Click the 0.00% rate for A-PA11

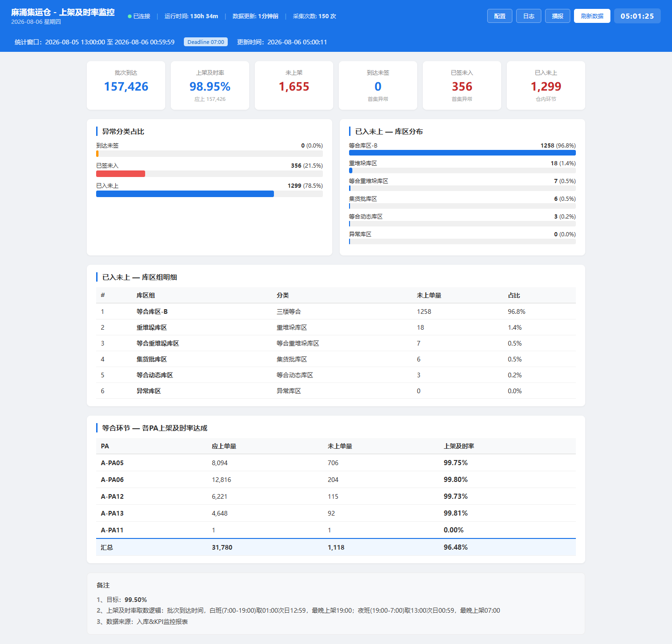[x=454, y=530]
